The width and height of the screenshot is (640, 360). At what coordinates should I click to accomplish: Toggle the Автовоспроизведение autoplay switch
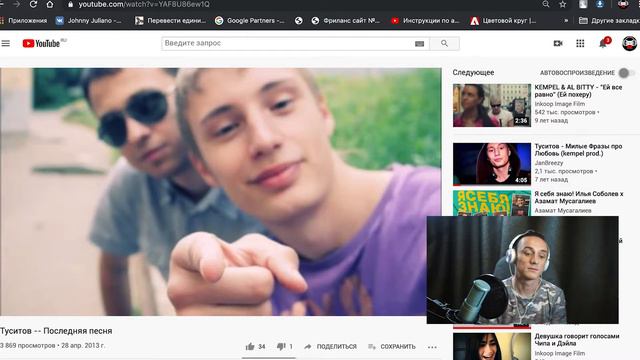tap(626, 73)
